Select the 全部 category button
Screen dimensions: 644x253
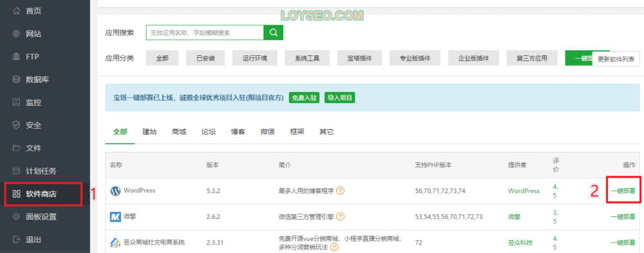click(x=162, y=59)
